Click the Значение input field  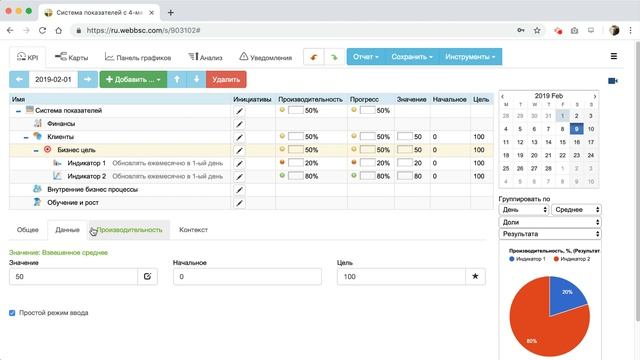73,276
